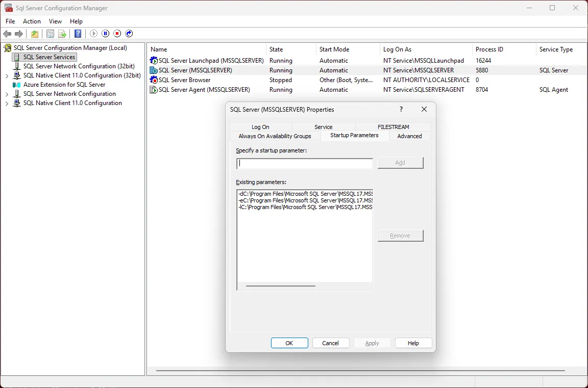588x388 pixels.
Task: Click the NT AUTHORITY\LOCALSERVICE cell
Action: point(426,80)
